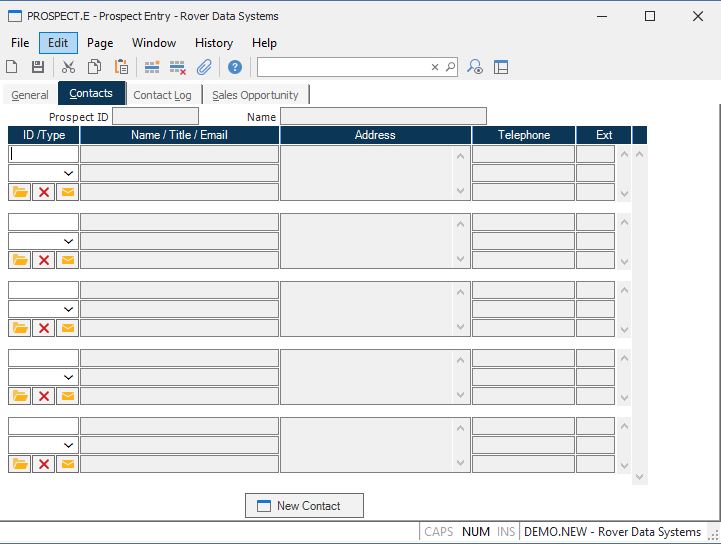Click the New Contact button
Screen dimensions: 721x544
(x=304, y=506)
